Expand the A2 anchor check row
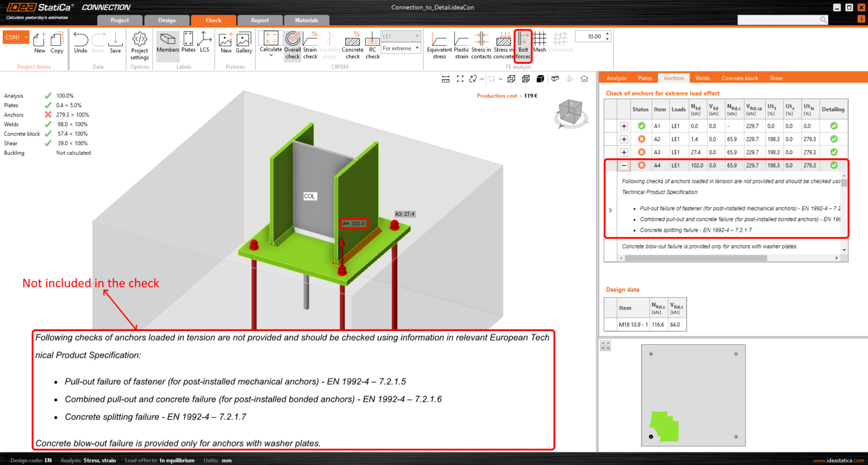The width and height of the screenshot is (868, 465). 624,138
